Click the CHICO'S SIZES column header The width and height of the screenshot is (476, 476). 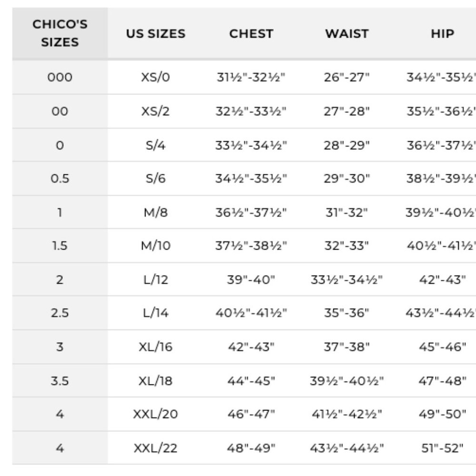point(60,33)
